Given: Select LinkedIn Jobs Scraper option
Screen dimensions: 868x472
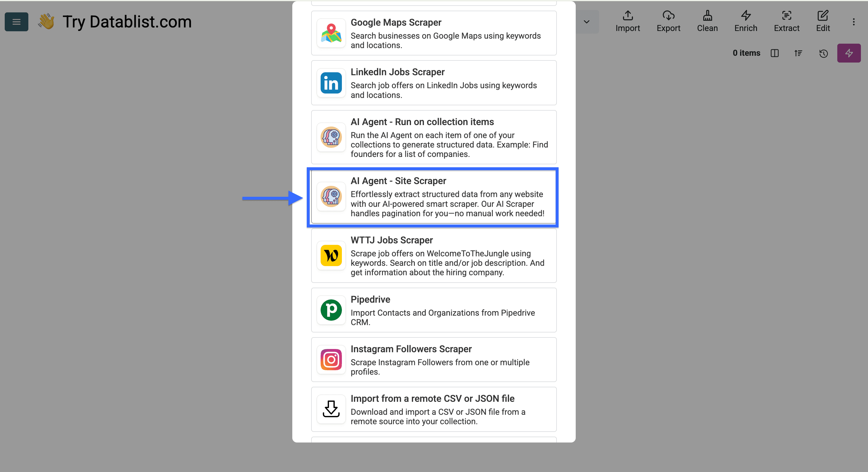Looking at the screenshot, I should pos(433,83).
